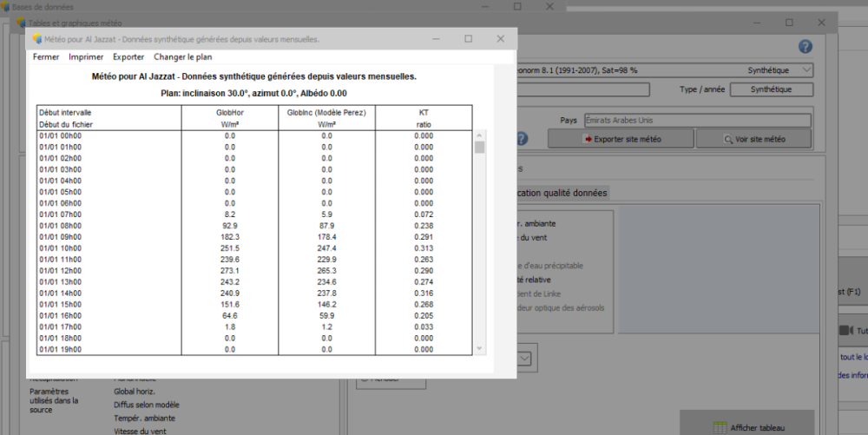
Task: Open the dropdown below the variables list
Action: pyautogui.click(x=525, y=358)
